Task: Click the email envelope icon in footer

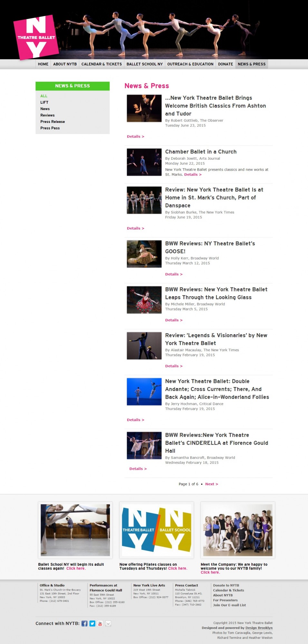Action: click(108, 623)
